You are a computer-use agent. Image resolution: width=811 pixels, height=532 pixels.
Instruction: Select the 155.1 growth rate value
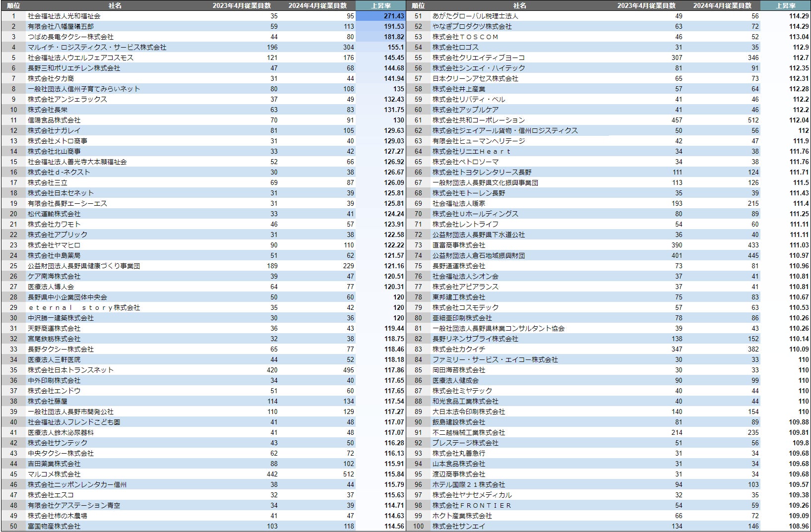pos(396,47)
